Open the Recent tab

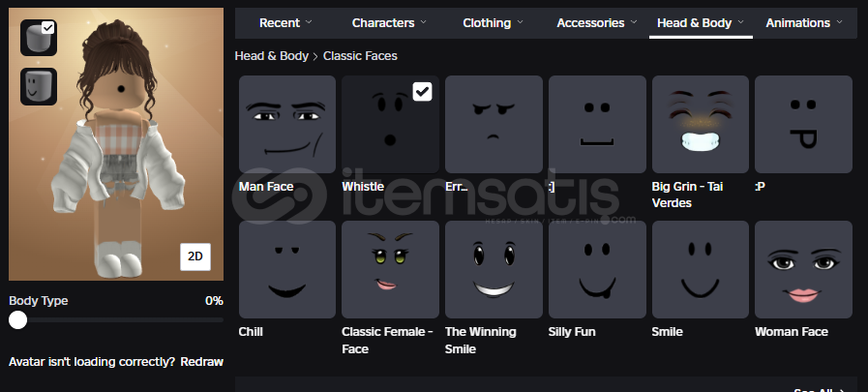(x=285, y=22)
